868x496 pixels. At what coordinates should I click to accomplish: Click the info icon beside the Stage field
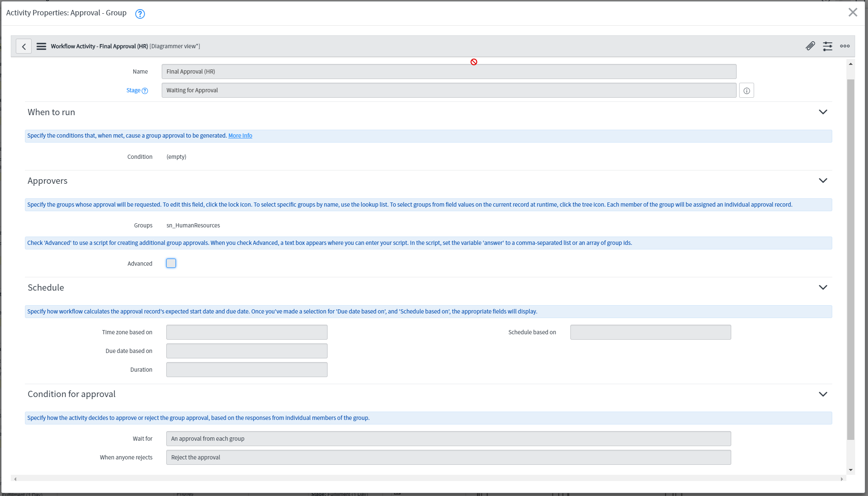746,90
